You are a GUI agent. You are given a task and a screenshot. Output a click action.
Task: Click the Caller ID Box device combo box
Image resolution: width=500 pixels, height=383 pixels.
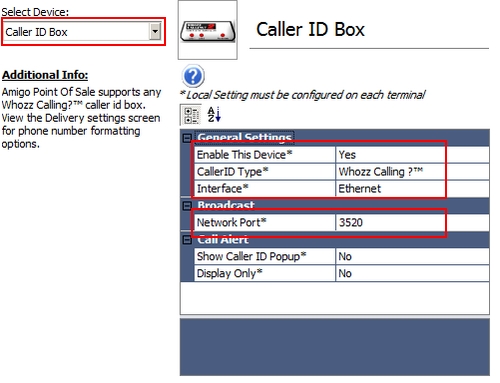coord(83,32)
